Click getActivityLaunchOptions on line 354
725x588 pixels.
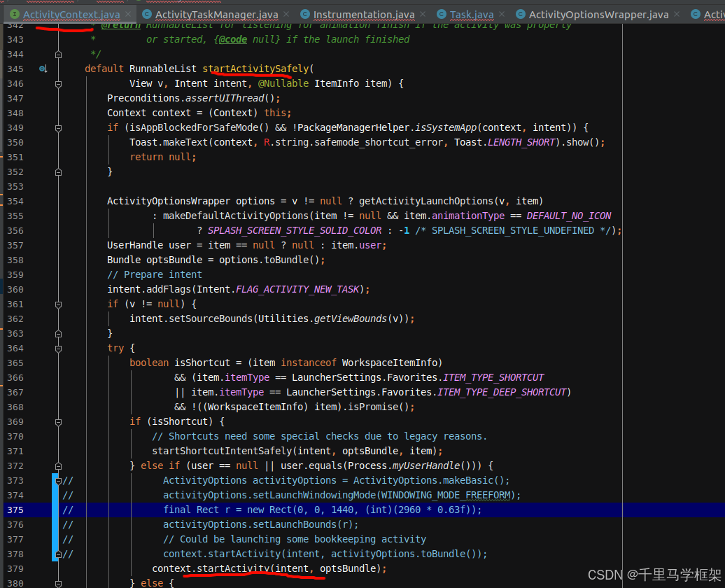pyautogui.click(x=426, y=201)
